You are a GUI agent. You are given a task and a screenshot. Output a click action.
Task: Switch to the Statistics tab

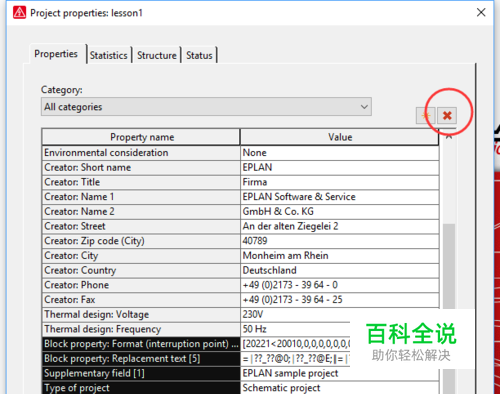point(109,55)
